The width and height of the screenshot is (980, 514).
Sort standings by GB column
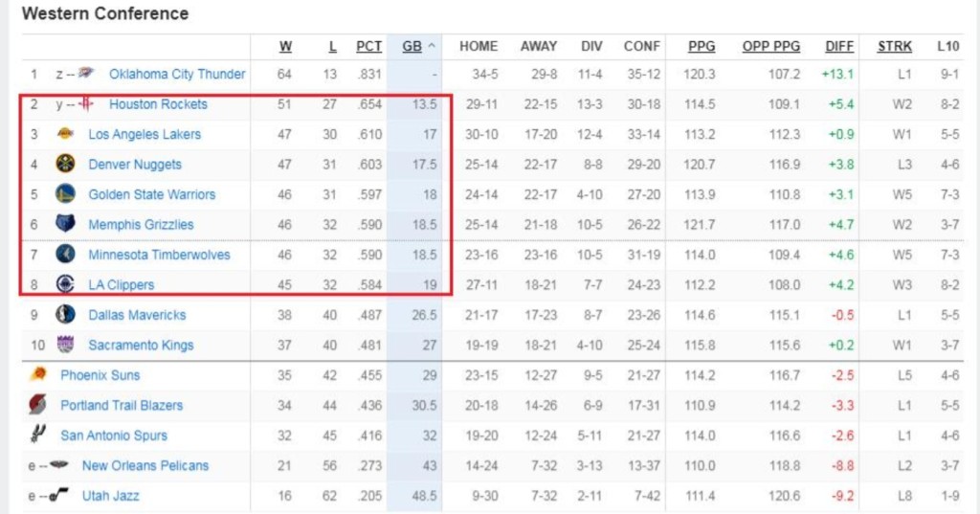pyautogui.click(x=412, y=46)
